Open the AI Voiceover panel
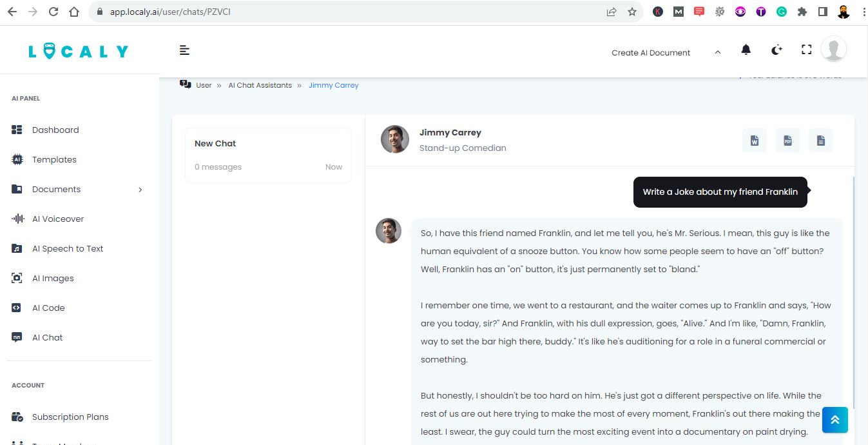The width and height of the screenshot is (868, 445). click(x=58, y=219)
